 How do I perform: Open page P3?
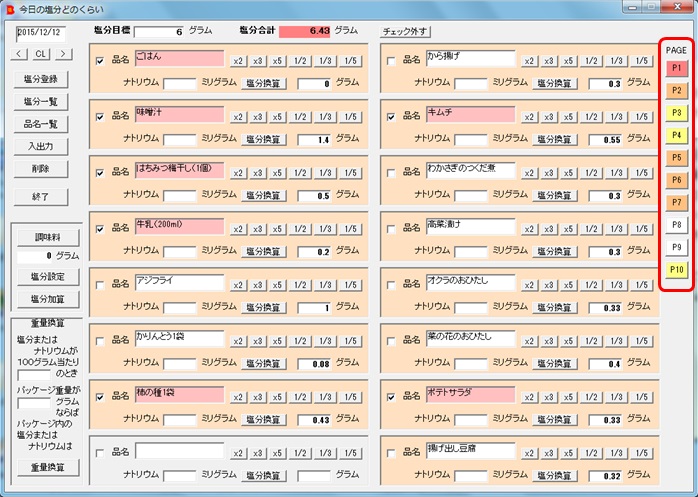click(677, 113)
